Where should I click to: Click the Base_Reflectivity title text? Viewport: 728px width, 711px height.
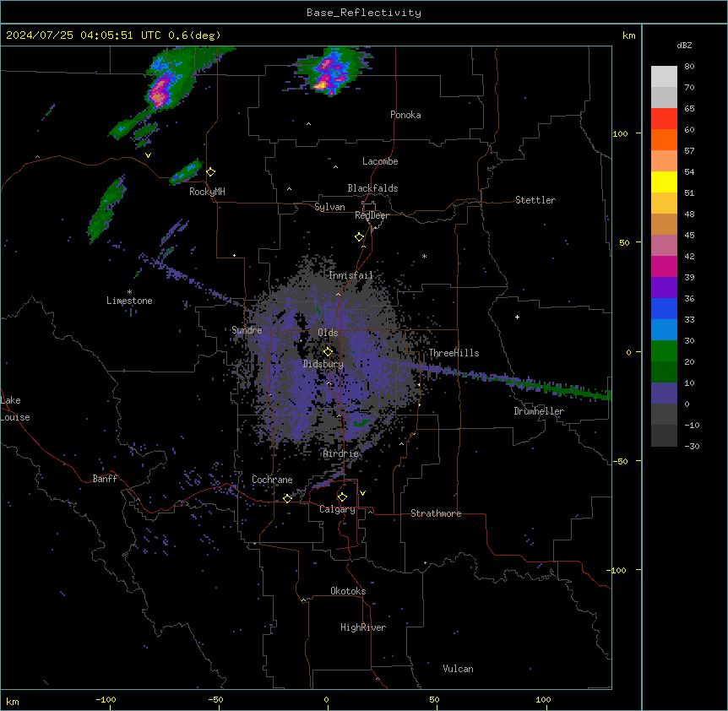pos(364,13)
